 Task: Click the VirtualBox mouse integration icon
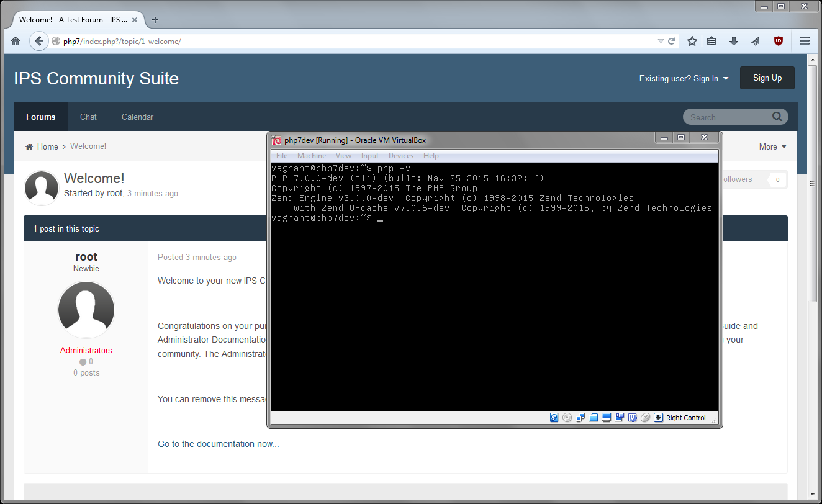tap(646, 418)
